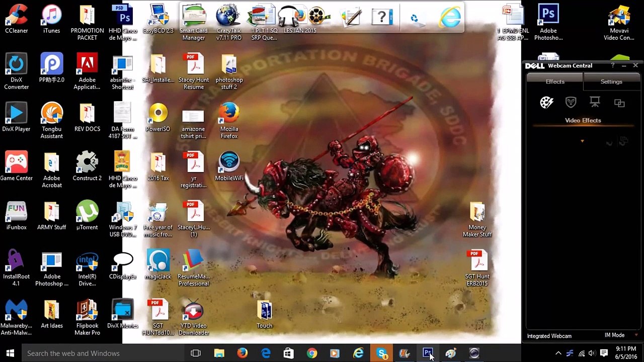Open the volume control in system tray

pyautogui.click(x=592, y=353)
